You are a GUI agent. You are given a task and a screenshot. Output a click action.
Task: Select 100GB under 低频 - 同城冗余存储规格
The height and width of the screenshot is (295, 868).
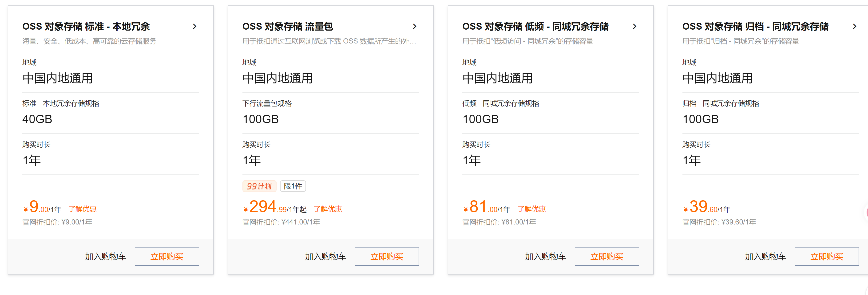pos(480,119)
